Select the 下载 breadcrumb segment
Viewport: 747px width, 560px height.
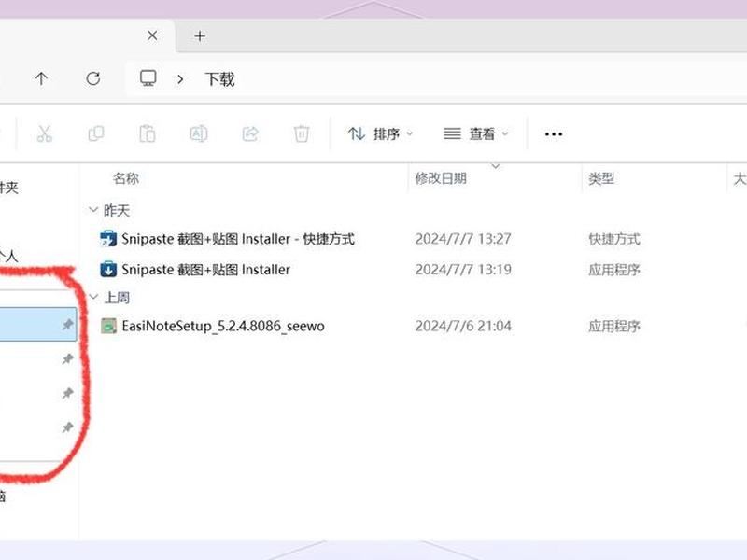tap(219, 79)
